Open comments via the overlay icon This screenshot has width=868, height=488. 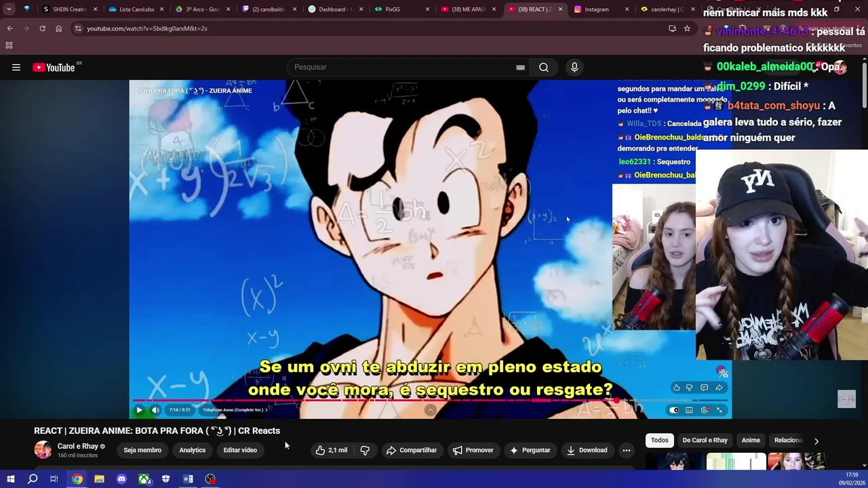point(704,388)
